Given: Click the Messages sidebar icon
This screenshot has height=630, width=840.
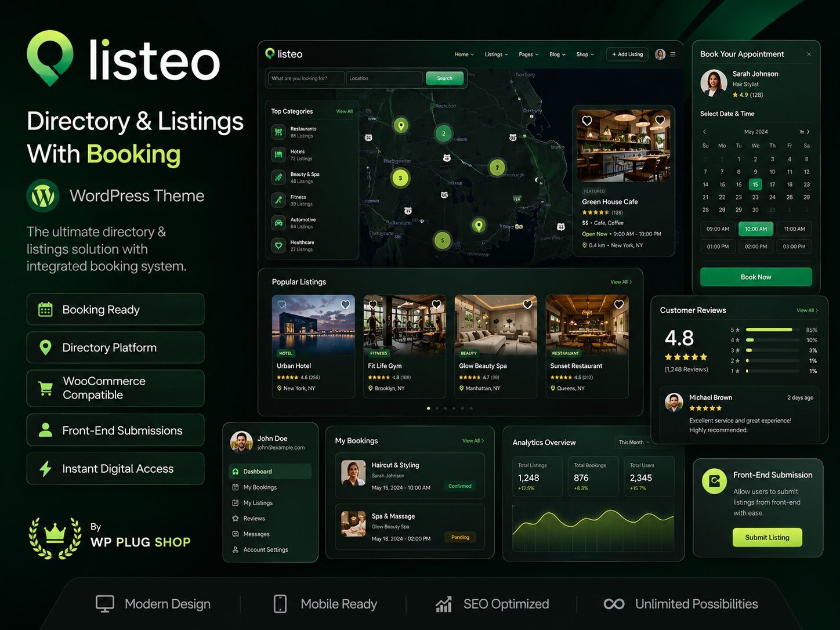Looking at the screenshot, I should (x=235, y=534).
